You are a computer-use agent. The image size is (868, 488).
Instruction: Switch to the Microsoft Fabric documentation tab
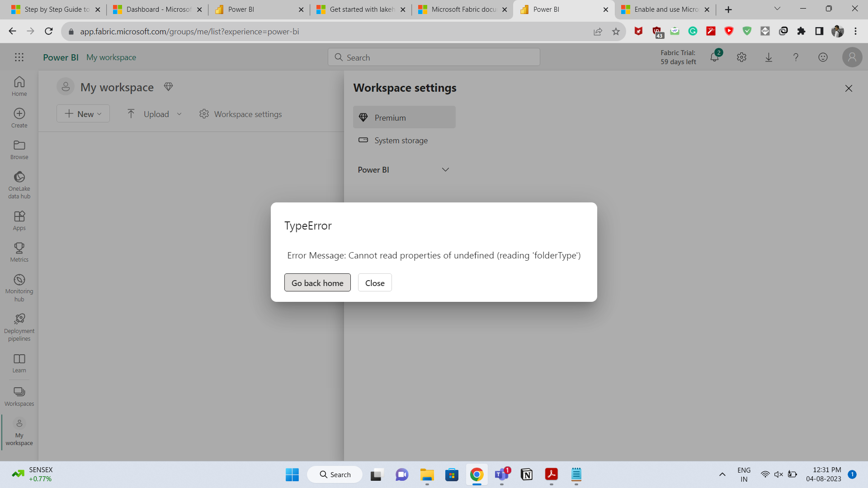(458, 9)
